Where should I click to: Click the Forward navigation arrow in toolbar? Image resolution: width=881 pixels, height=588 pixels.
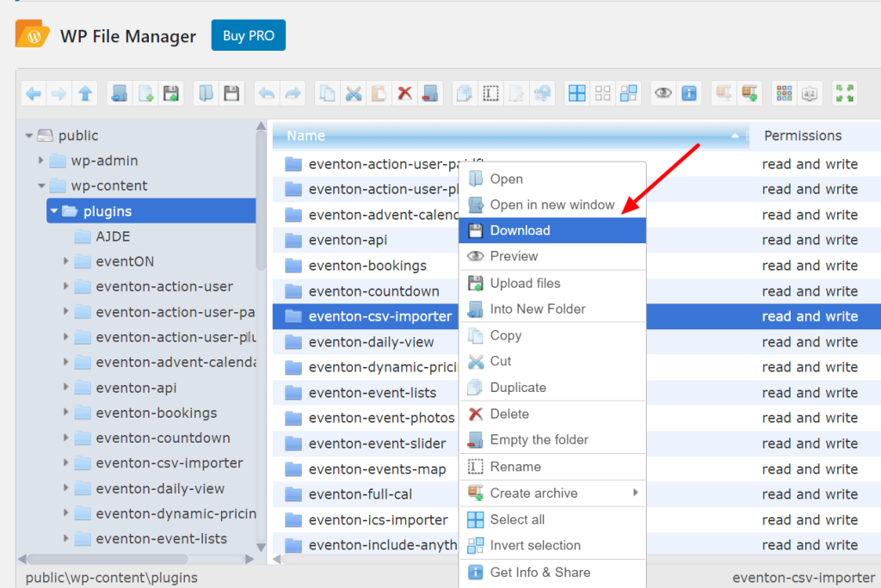click(x=59, y=93)
